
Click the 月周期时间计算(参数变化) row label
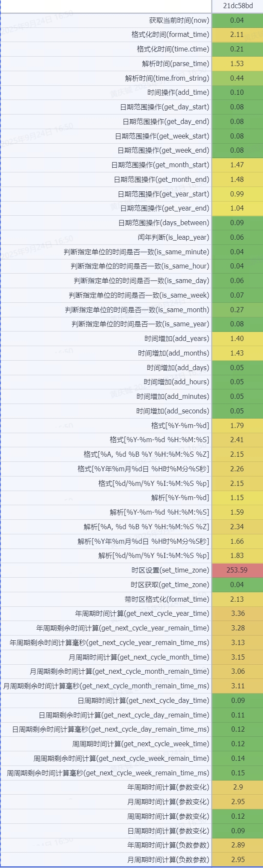(168, 802)
